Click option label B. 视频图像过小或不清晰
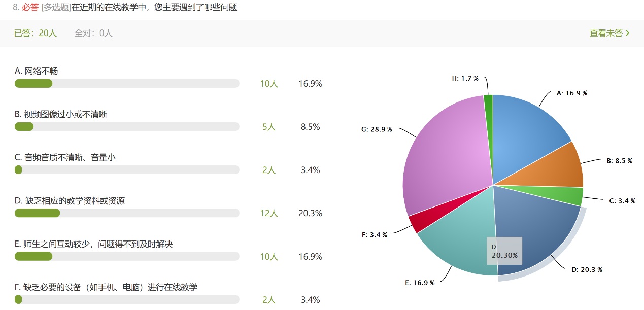This screenshot has height=310, width=644. [x=61, y=114]
